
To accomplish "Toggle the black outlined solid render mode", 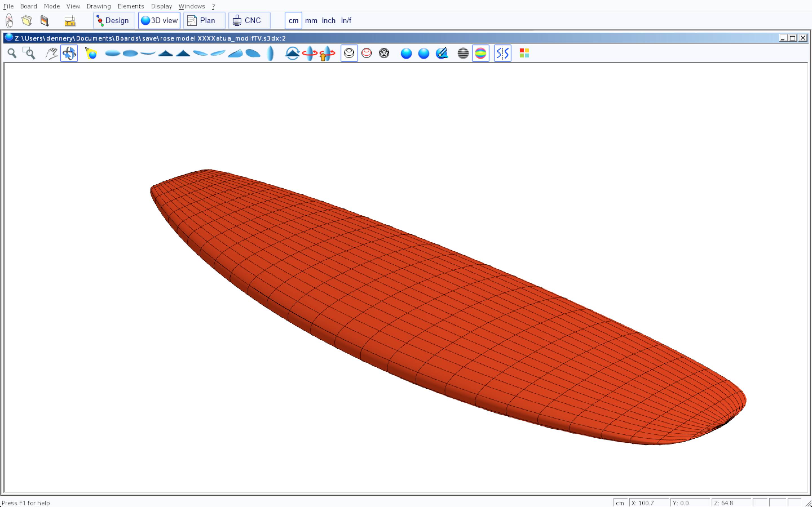I will tap(349, 53).
